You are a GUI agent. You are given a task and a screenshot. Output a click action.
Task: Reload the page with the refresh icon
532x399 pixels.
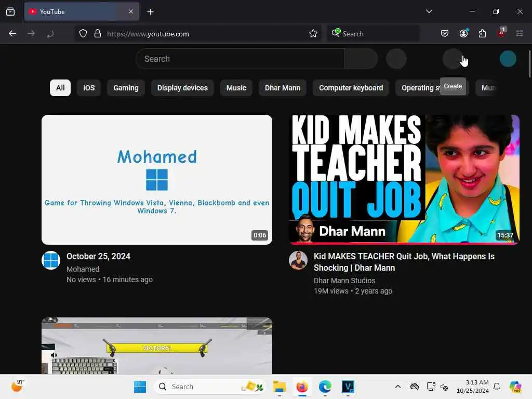point(50,34)
